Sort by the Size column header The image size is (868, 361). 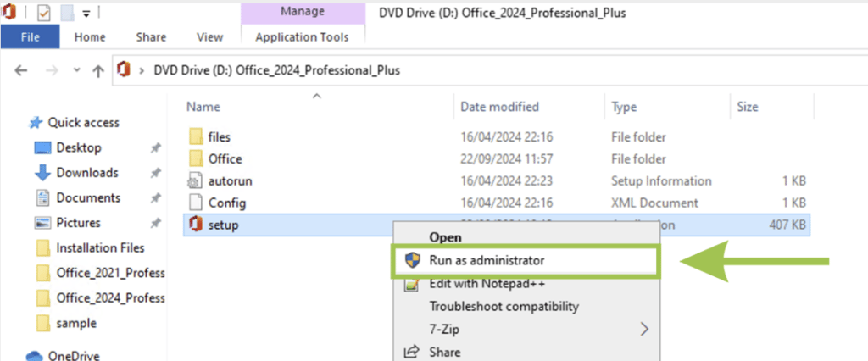tap(748, 107)
